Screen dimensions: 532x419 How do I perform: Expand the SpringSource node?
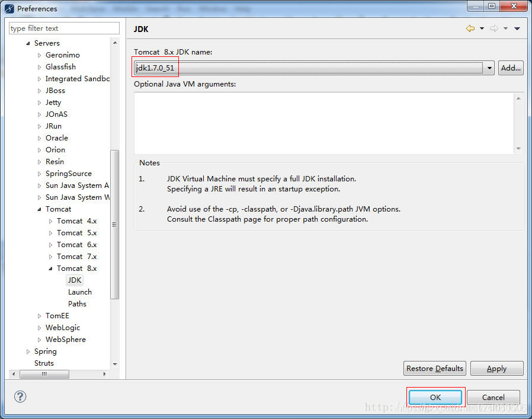click(x=39, y=174)
